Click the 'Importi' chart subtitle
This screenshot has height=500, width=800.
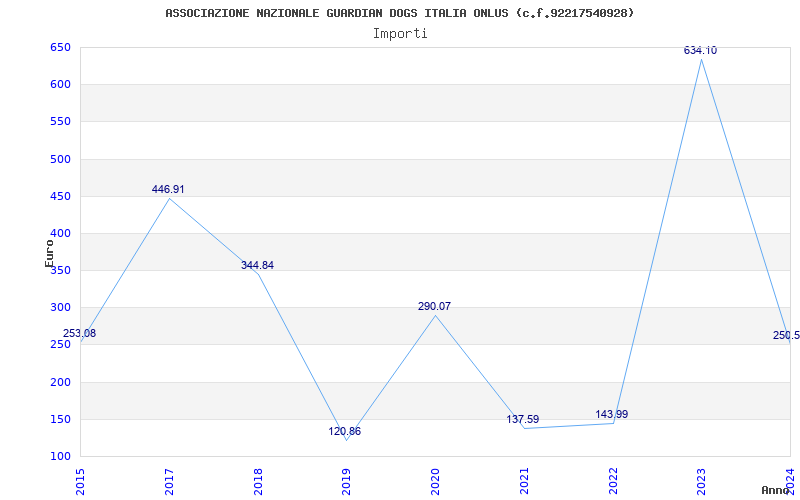point(400,34)
